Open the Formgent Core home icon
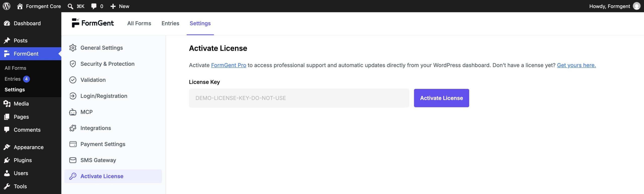 20,6
